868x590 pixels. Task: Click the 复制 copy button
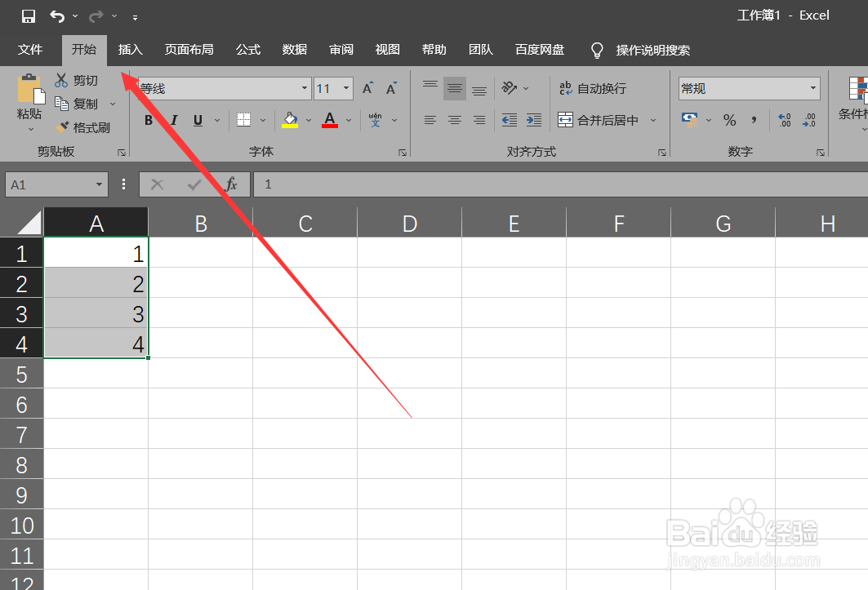(77, 104)
